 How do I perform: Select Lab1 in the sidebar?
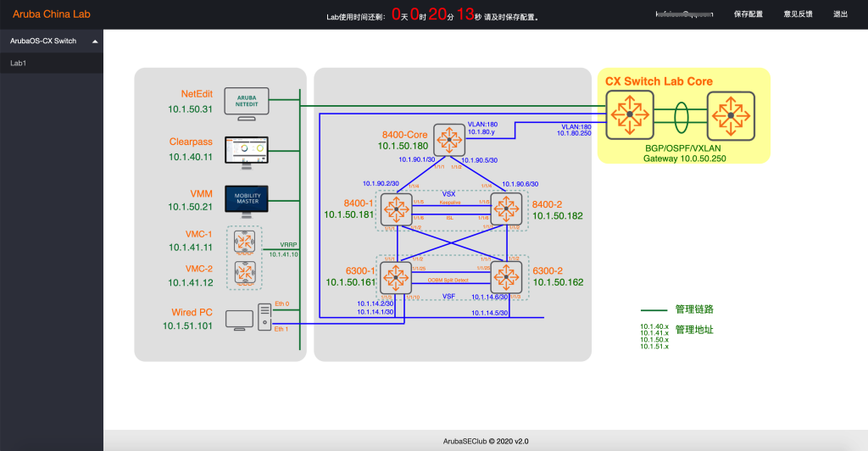coord(19,63)
